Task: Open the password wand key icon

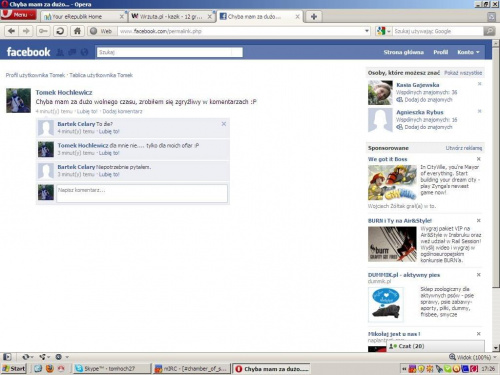Action: [x=43, y=31]
